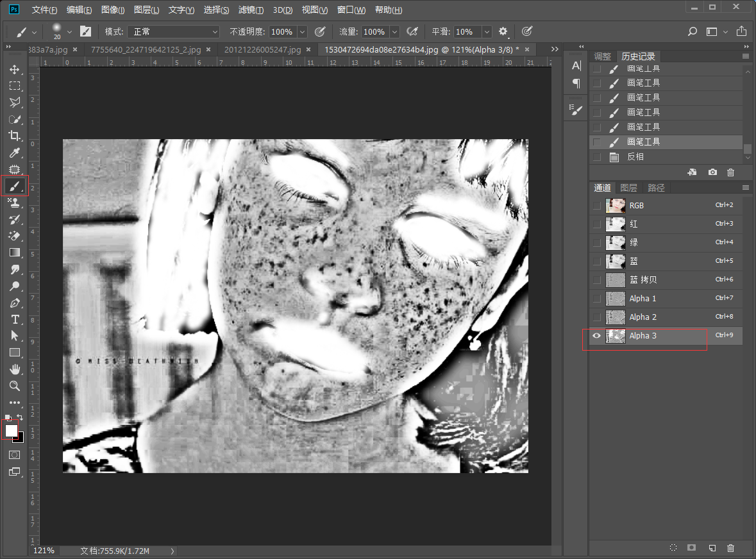Show the RGB channel visibility
The width and height of the screenshot is (756, 559).
coord(597,206)
